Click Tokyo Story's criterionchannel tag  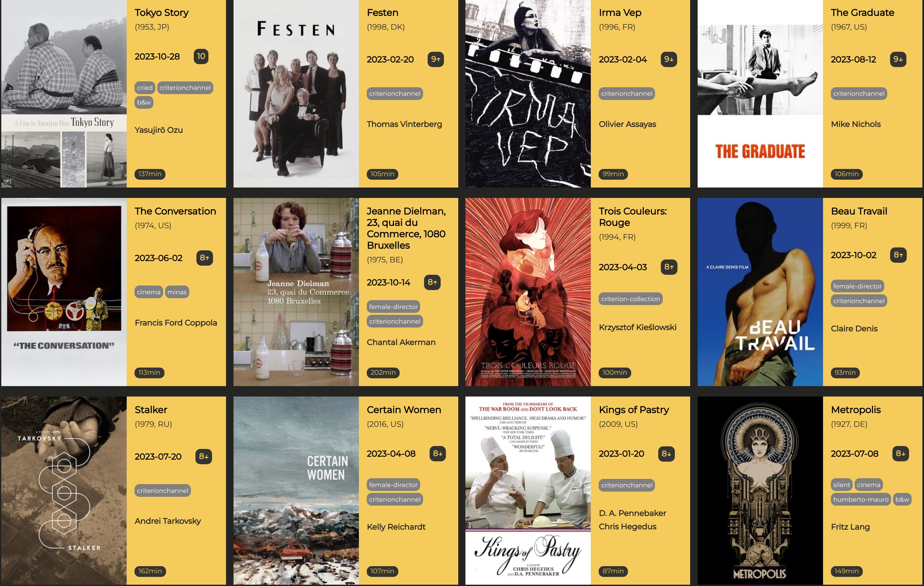185,88
